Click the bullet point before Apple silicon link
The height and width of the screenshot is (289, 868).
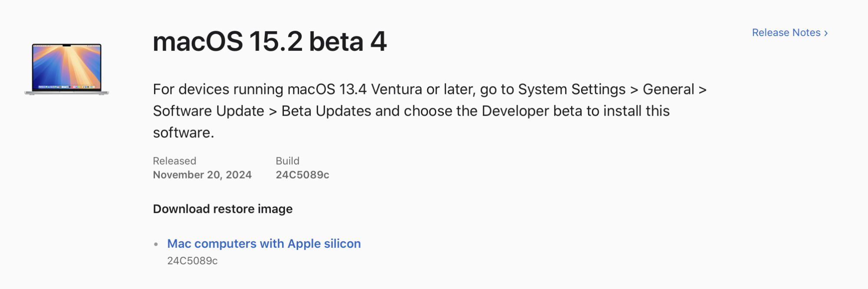[x=156, y=244]
